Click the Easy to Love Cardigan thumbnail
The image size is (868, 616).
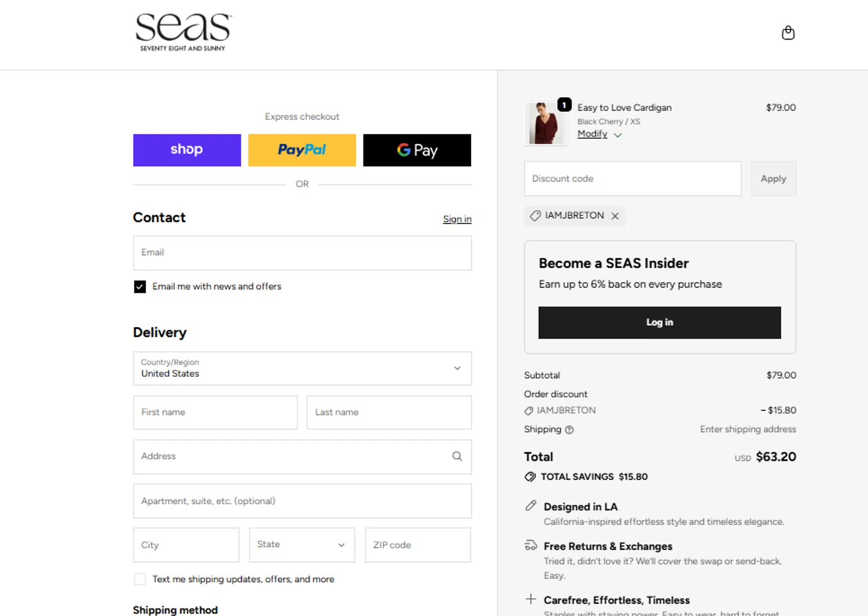click(x=545, y=123)
